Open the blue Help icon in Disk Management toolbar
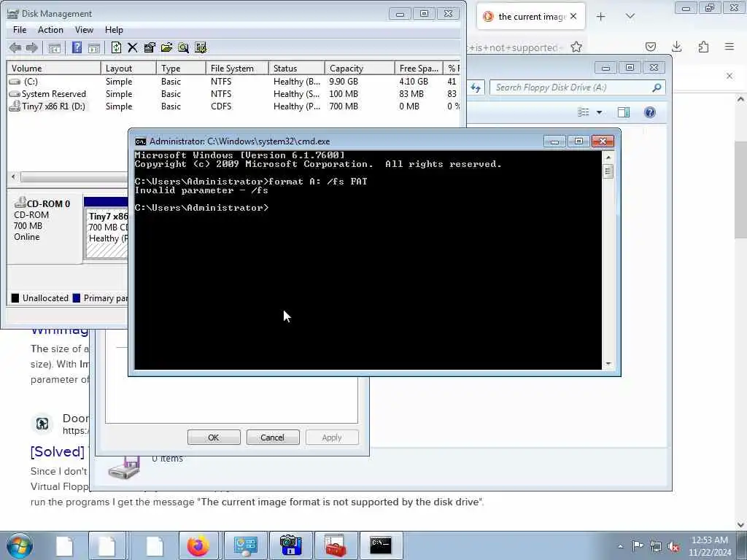 pyautogui.click(x=77, y=47)
